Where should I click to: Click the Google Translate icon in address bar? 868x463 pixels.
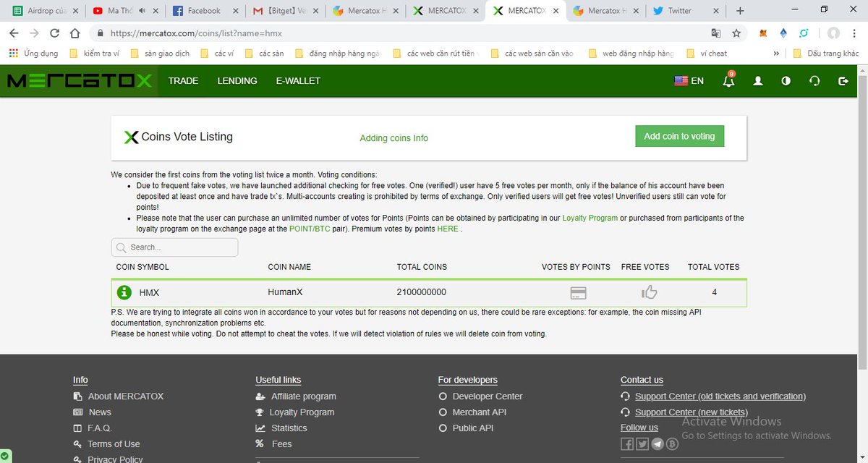pyautogui.click(x=715, y=33)
